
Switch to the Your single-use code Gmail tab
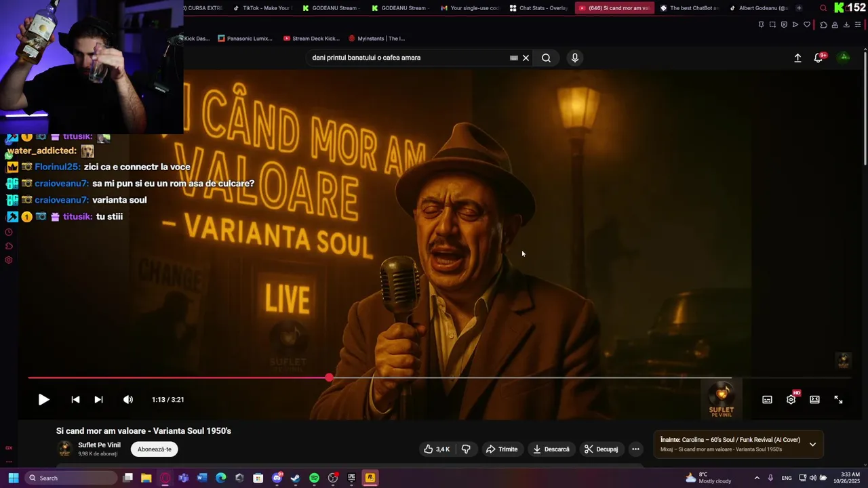click(x=470, y=8)
